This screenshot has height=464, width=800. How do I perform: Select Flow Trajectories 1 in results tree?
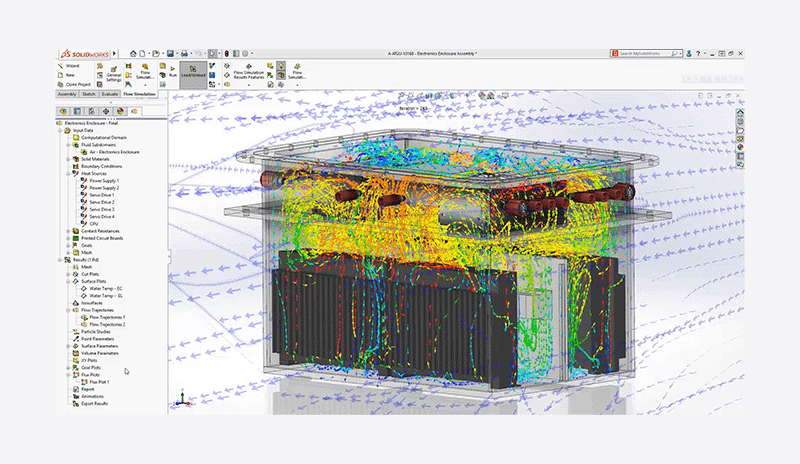pos(108,317)
